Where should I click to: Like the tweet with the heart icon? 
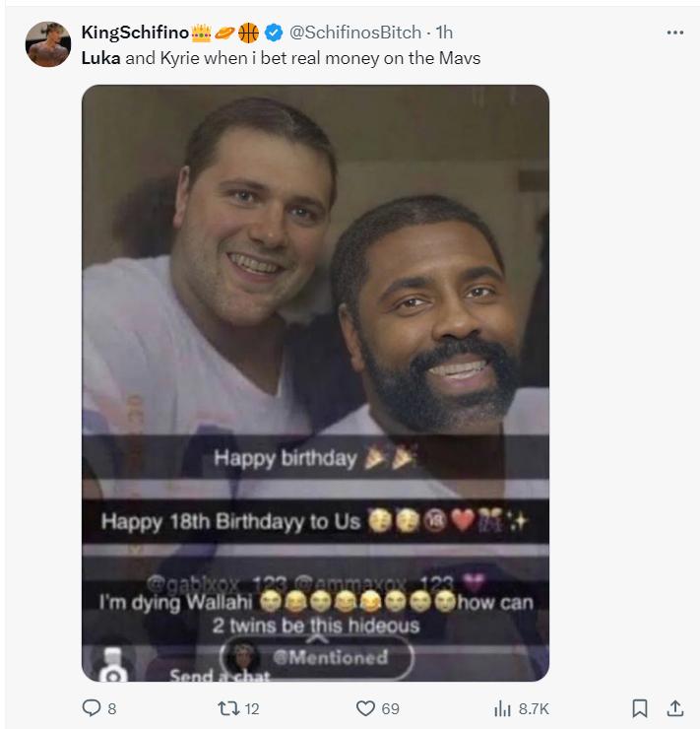pyautogui.click(x=365, y=707)
